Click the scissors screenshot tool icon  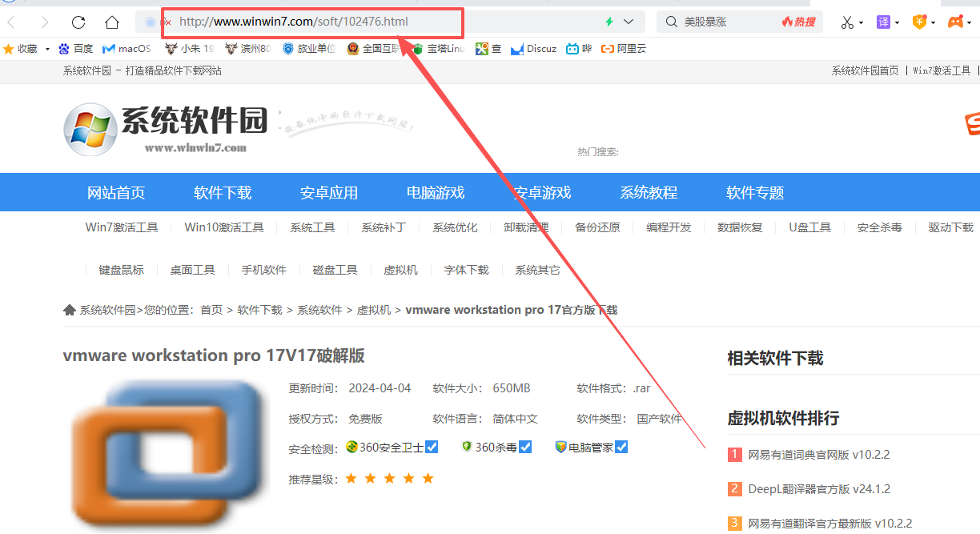(x=847, y=22)
